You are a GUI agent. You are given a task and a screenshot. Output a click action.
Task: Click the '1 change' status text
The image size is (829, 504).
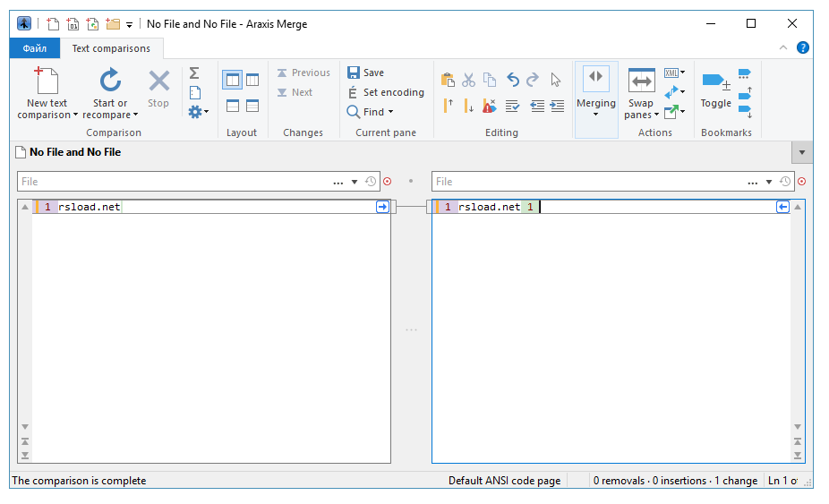pyautogui.click(x=736, y=481)
